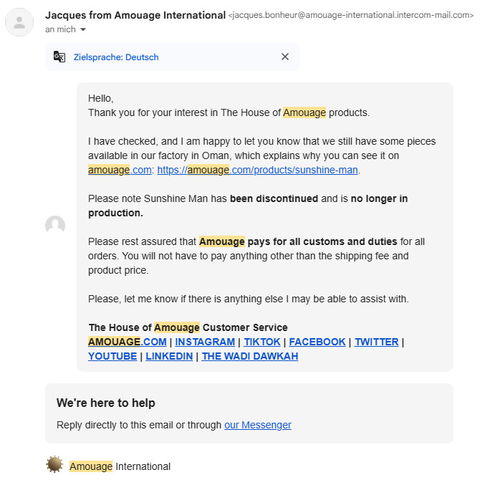The image size is (480, 480).
Task: Open the TIKTOK signature link
Action: pos(262,342)
